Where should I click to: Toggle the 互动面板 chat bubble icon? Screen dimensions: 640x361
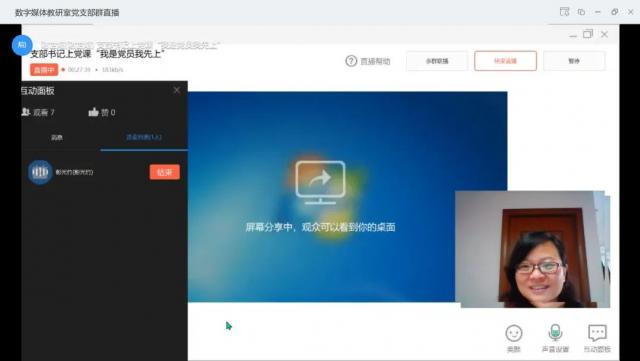tap(597, 333)
